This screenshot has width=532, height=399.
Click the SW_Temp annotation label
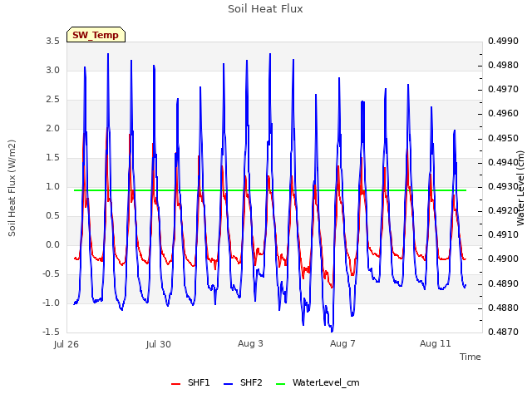point(96,35)
